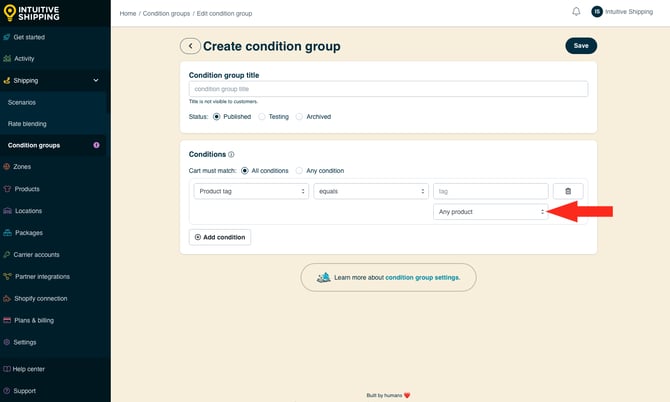Image resolution: width=670 pixels, height=402 pixels.
Task: Open Zones page
Action: [x=22, y=167]
